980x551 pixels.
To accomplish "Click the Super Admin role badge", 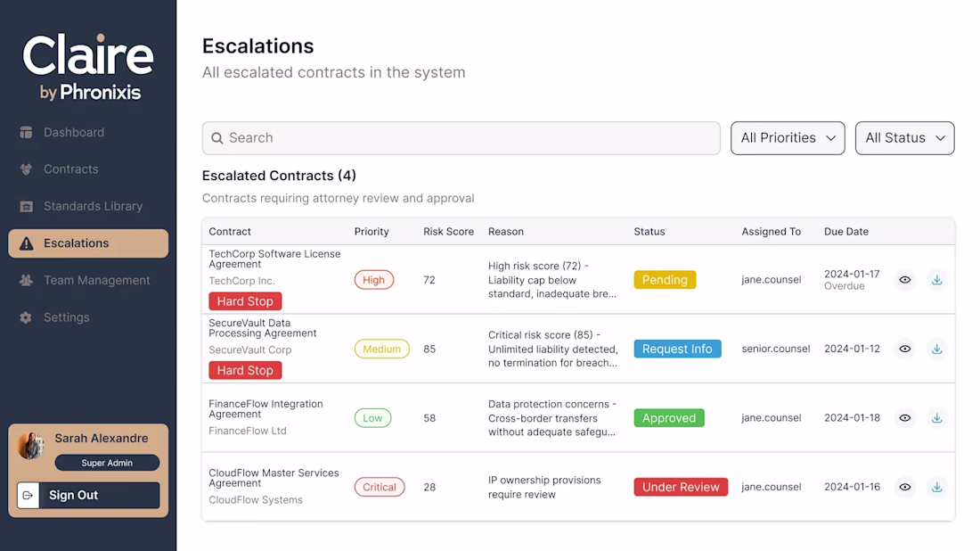I will [x=107, y=463].
